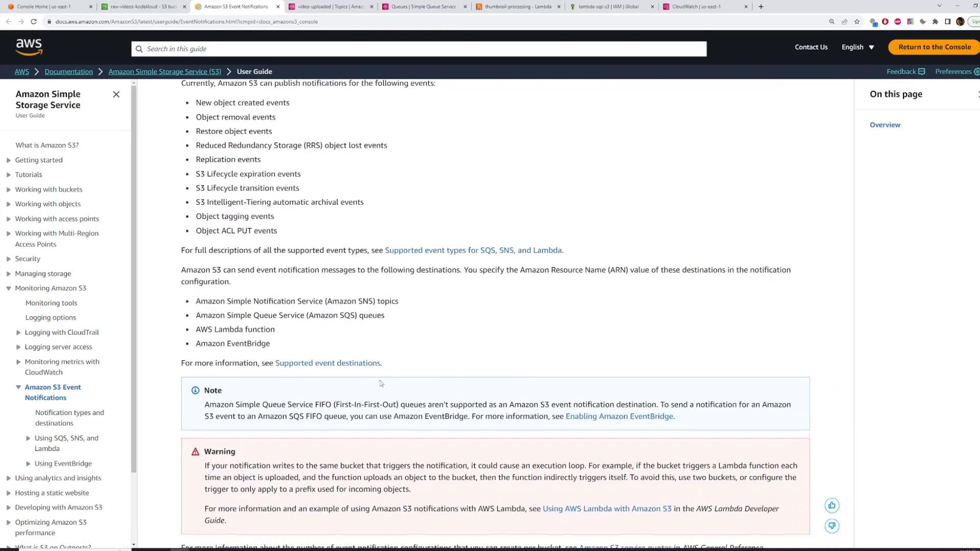Close the Amazon Simple Storage Service sidebar

coord(116,94)
